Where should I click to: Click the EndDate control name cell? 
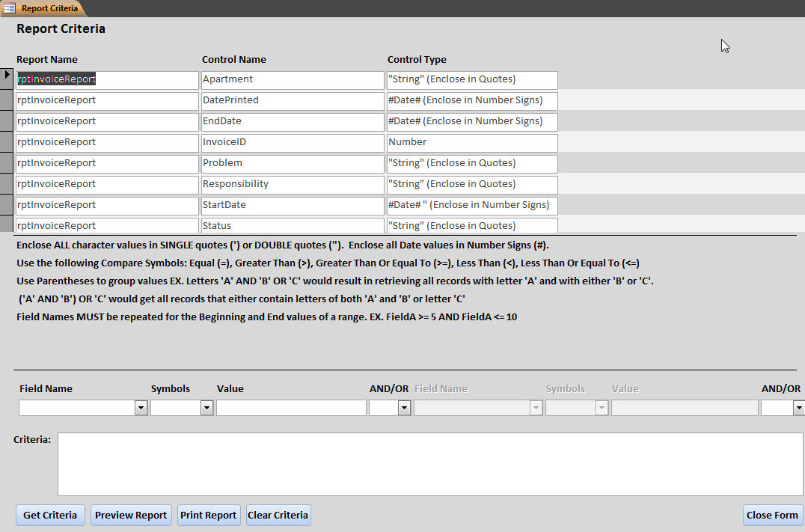point(293,122)
